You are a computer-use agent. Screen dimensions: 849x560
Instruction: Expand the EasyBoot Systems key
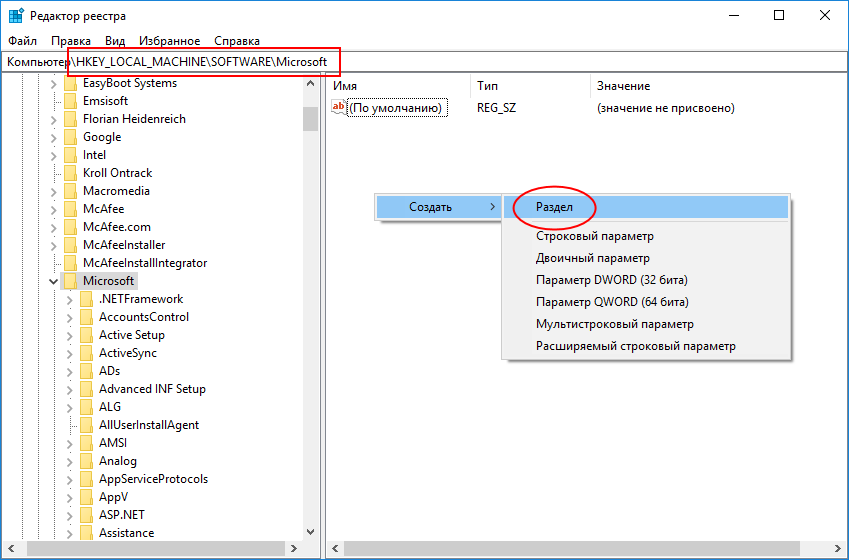[x=53, y=83]
